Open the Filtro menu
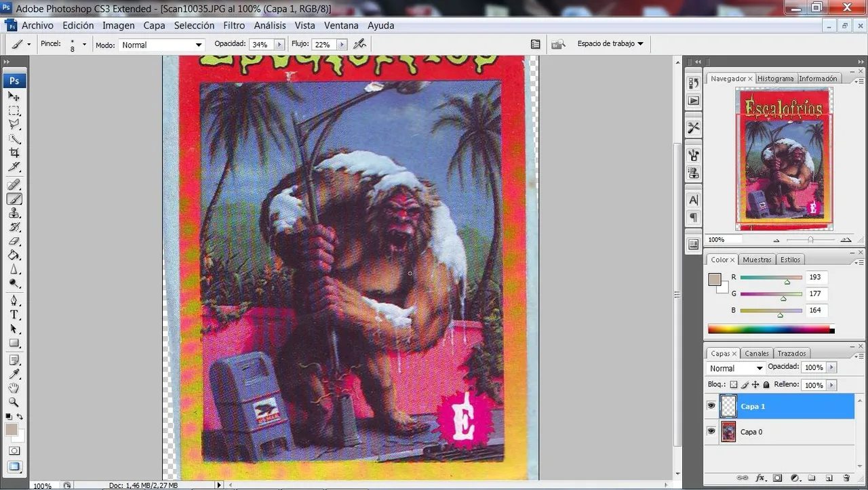The image size is (868, 490). (234, 25)
